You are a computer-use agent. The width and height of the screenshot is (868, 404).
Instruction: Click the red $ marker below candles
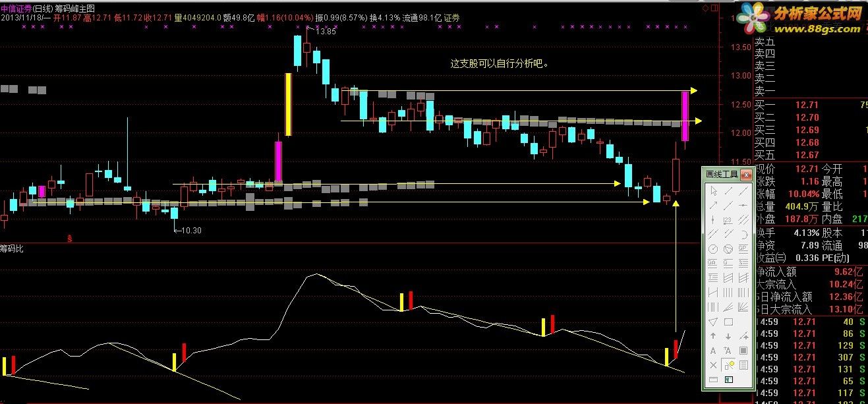(69, 238)
